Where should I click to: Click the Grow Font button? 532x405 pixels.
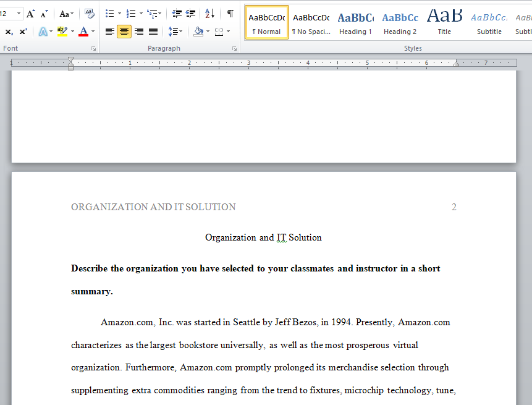(x=31, y=14)
